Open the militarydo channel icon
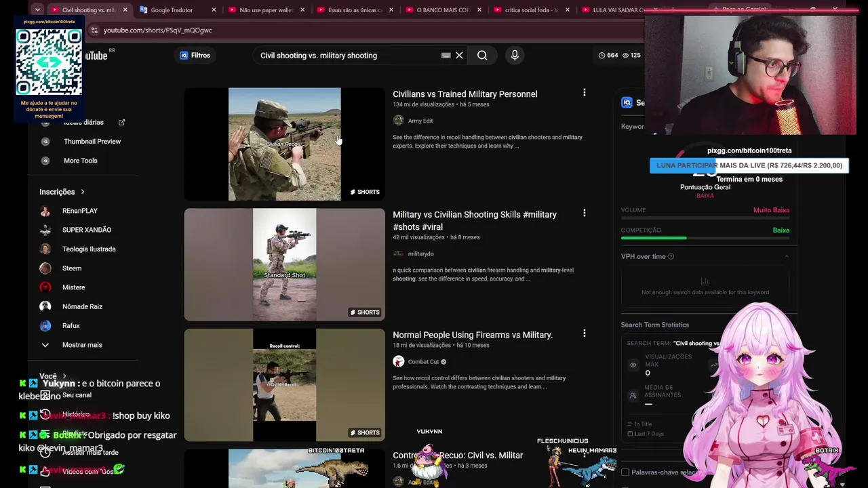Viewport: 868px width, 488px height. [x=399, y=253]
